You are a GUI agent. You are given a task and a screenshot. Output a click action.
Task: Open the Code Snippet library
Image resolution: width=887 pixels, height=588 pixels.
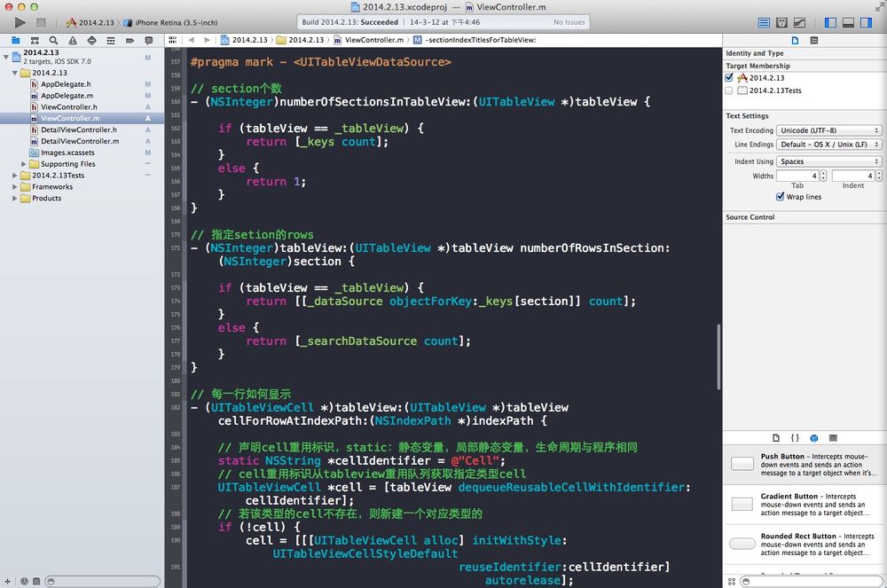point(795,437)
